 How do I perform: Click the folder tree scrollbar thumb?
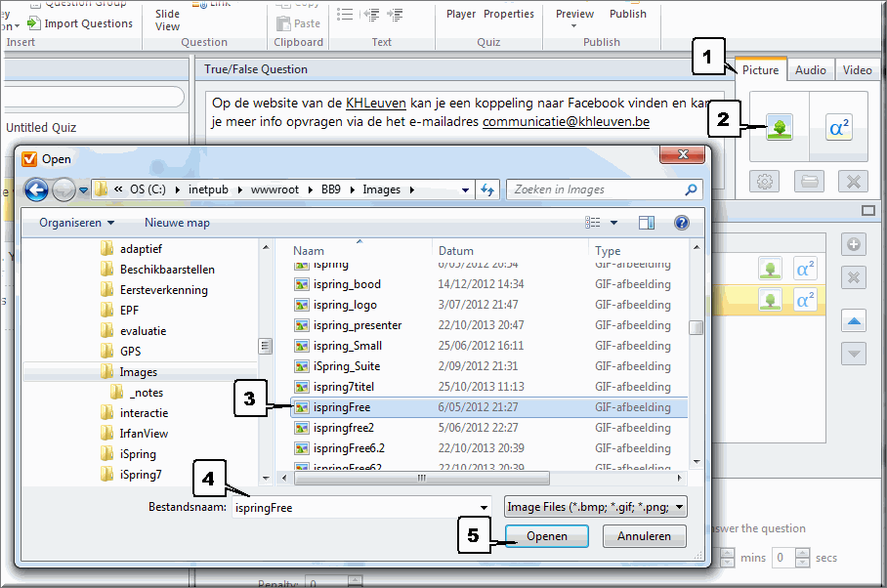266,346
